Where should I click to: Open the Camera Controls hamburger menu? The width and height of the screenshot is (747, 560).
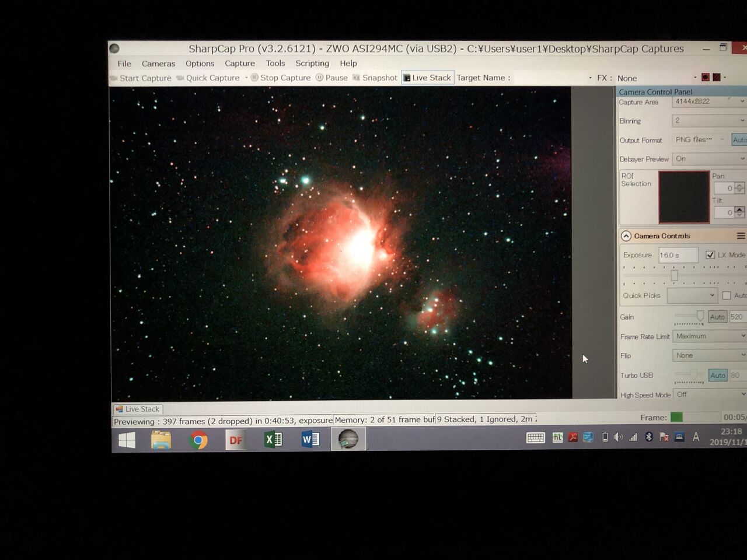tap(741, 236)
